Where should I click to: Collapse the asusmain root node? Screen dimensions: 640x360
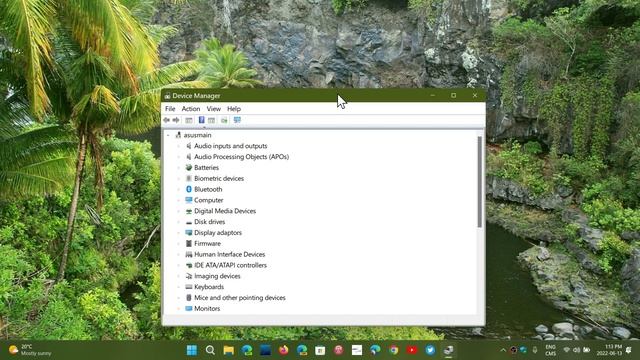point(168,135)
